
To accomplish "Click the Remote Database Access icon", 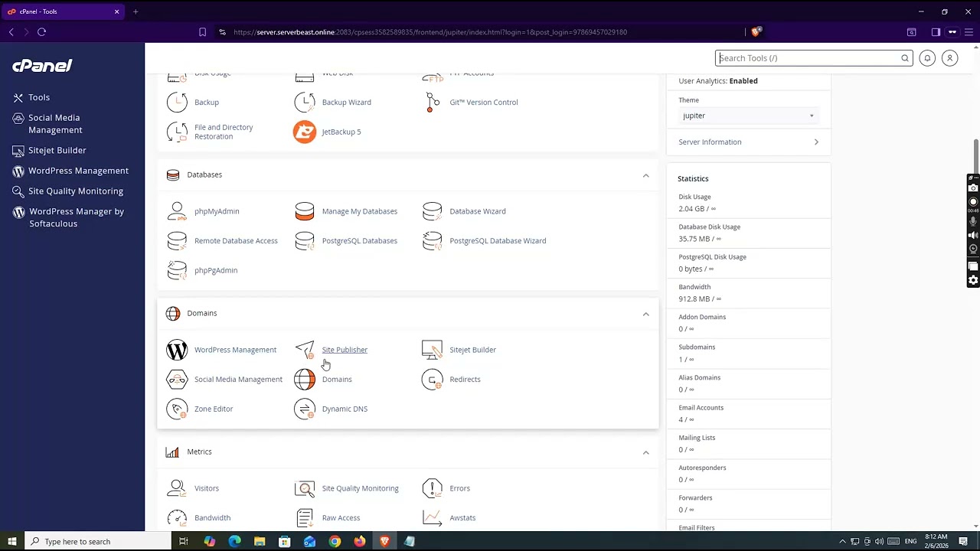I will click(177, 241).
